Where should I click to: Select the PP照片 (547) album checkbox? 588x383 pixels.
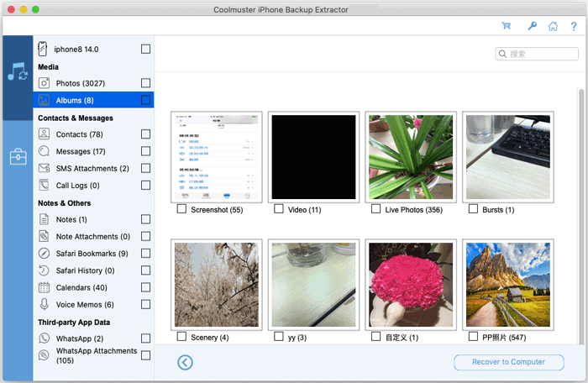[473, 337]
